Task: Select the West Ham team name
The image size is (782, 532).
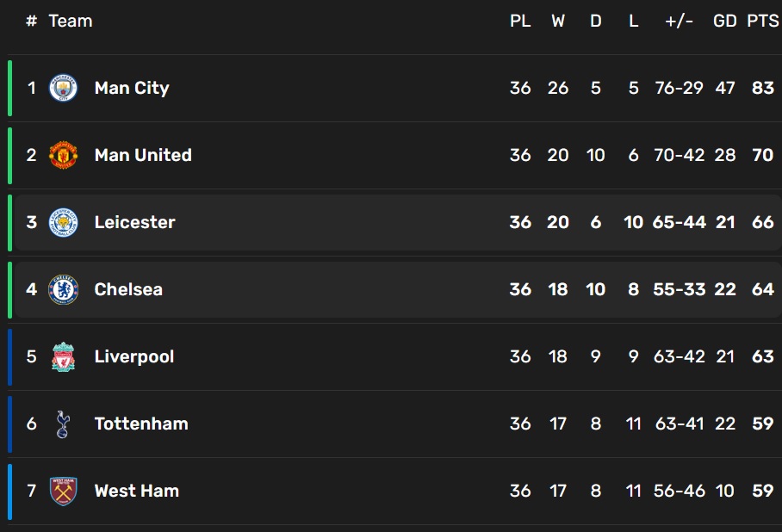Action: (x=137, y=491)
